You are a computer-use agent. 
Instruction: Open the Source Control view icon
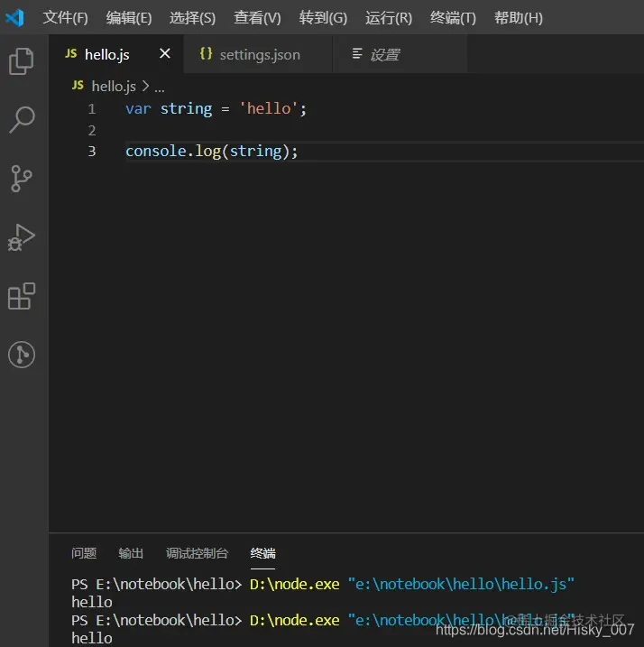(x=22, y=179)
